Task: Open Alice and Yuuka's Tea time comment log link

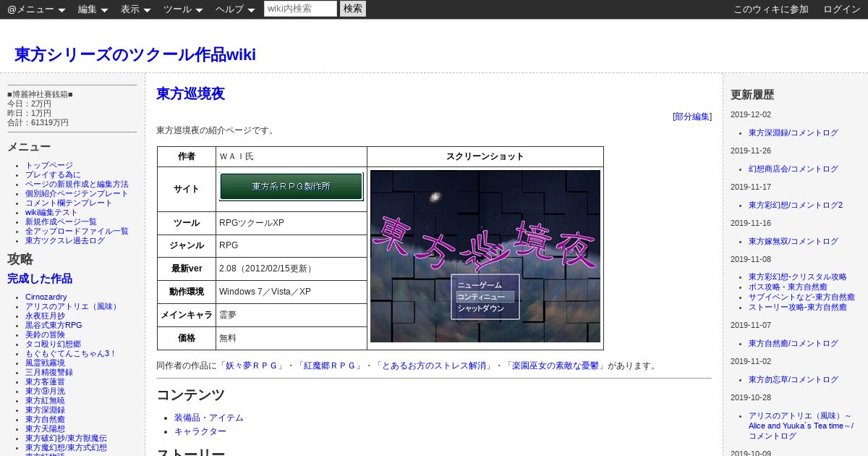Action: [801, 426]
